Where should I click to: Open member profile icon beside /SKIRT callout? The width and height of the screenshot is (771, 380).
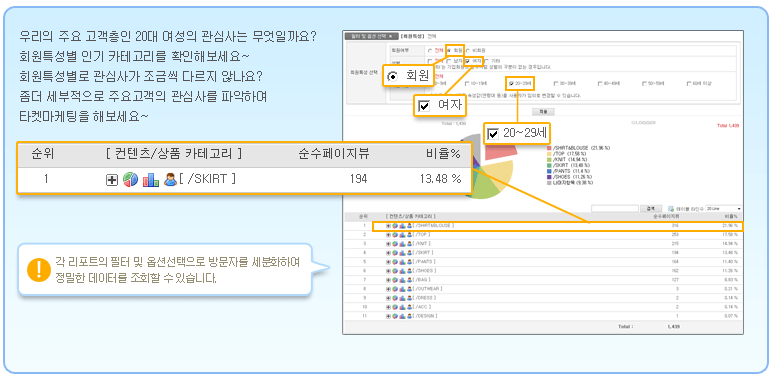[170, 179]
